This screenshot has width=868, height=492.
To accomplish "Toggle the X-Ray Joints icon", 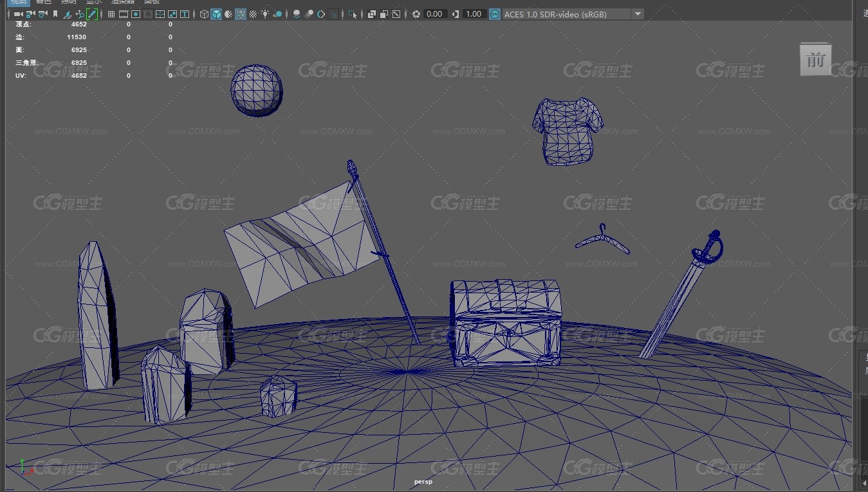I will 396,14.
